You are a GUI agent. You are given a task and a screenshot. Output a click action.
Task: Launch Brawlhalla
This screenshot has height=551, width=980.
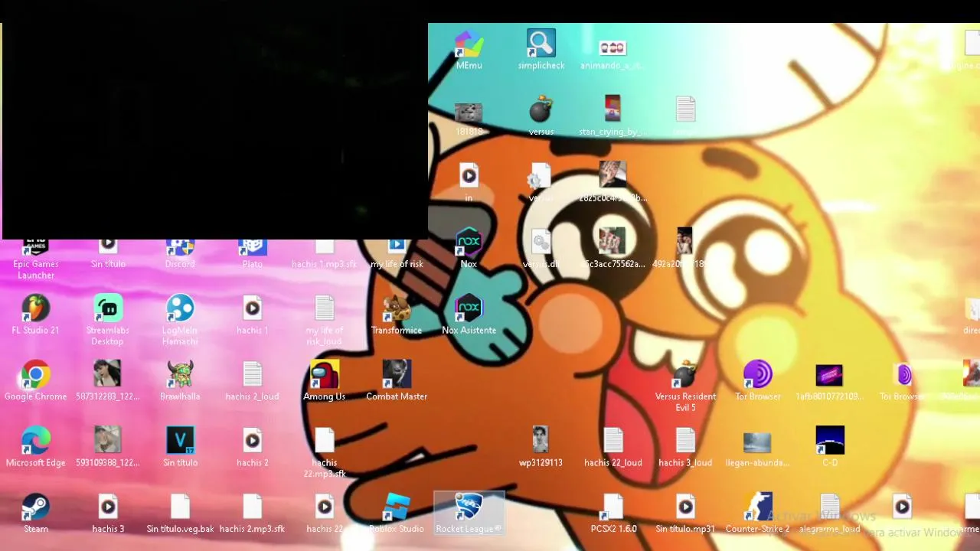pos(180,380)
